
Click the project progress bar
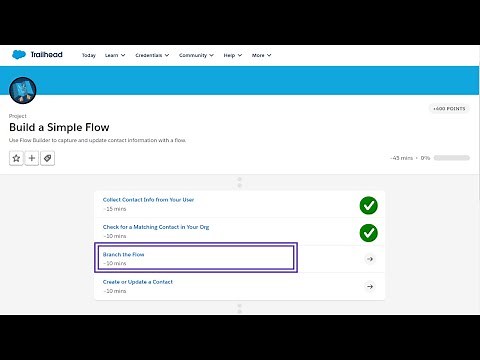click(452, 158)
